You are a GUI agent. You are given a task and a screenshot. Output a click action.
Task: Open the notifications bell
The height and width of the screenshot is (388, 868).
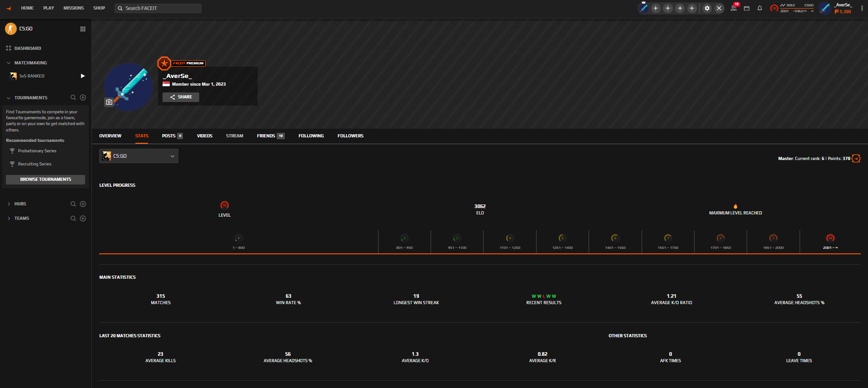click(x=760, y=8)
